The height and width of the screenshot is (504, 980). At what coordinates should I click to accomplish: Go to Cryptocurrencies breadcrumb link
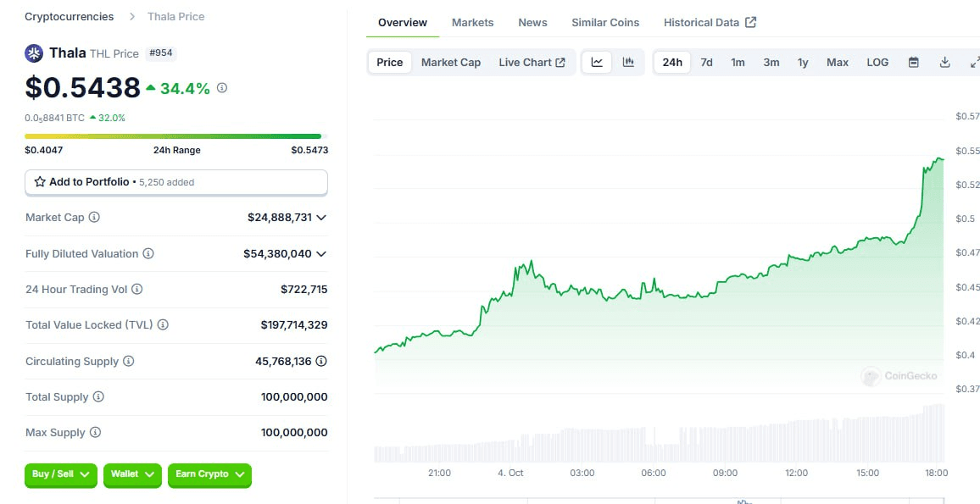point(70,16)
